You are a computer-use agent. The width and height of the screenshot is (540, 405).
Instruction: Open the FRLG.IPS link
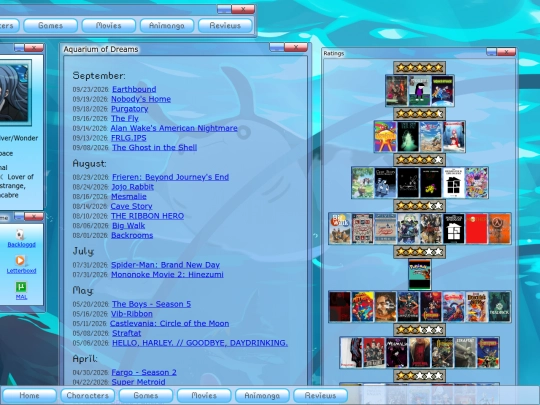[128, 138]
